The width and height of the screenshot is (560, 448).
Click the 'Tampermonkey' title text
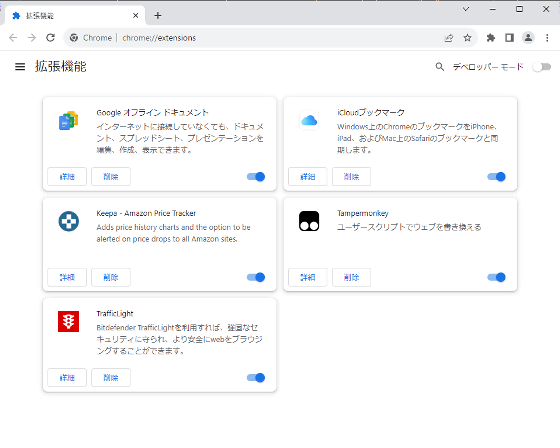coord(362,213)
